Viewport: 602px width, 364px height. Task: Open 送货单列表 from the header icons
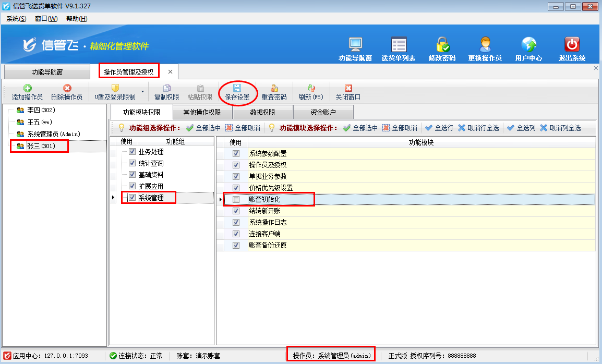(399, 44)
